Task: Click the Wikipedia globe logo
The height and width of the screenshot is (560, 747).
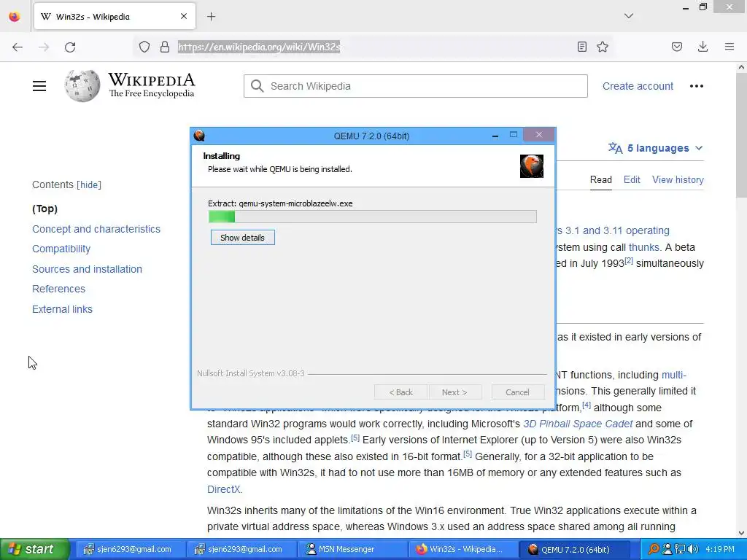Action: [82, 86]
